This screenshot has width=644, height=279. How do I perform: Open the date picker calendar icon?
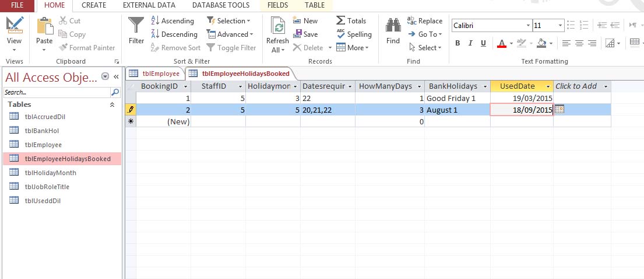pyautogui.click(x=559, y=110)
